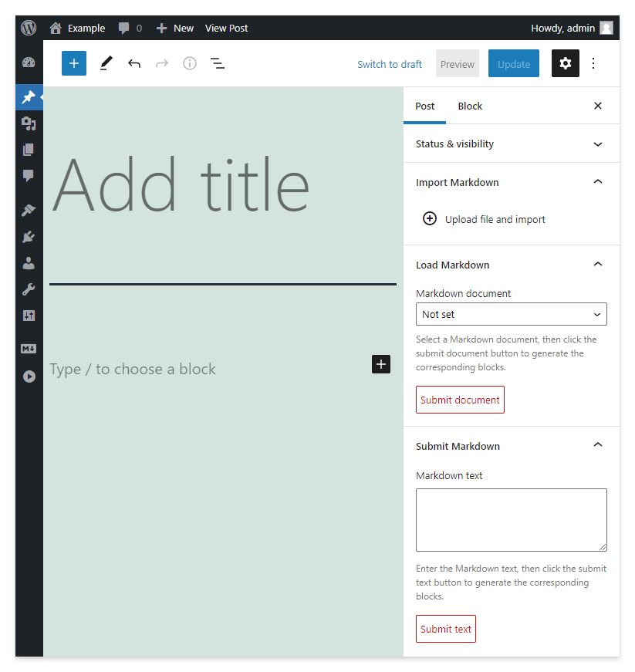Image resolution: width=635 pixels, height=672 pixels.
Task: Switch to the Block tab
Action: click(469, 106)
